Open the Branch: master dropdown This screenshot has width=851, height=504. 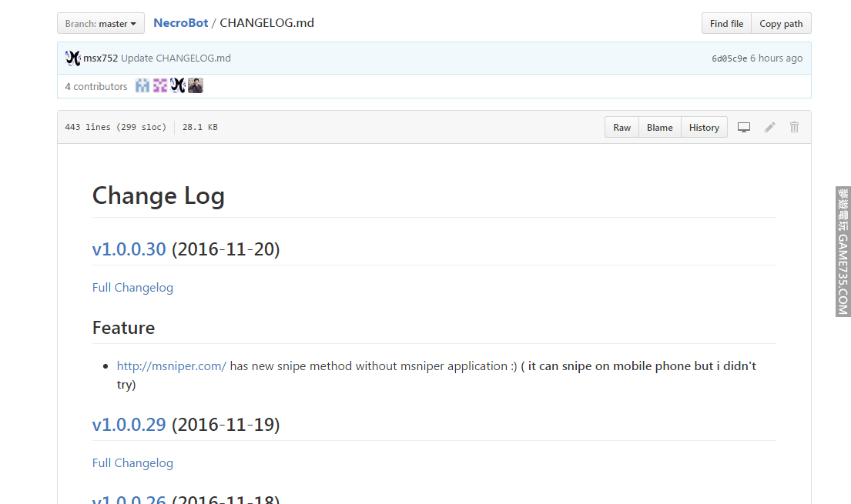point(101,24)
